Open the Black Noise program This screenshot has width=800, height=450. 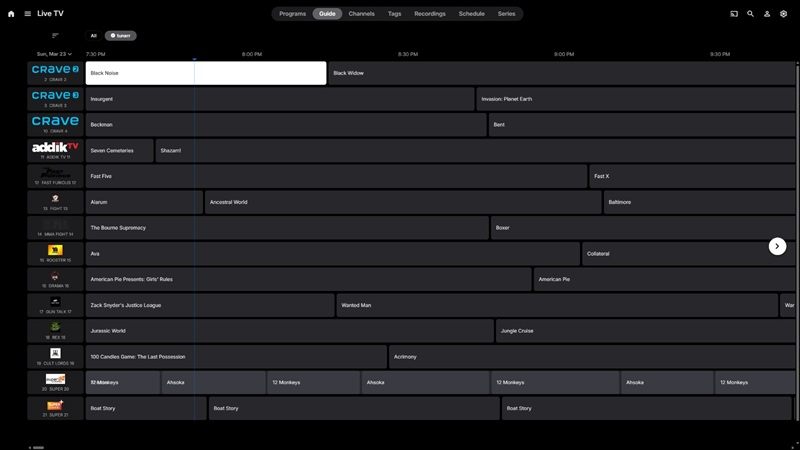(206, 73)
